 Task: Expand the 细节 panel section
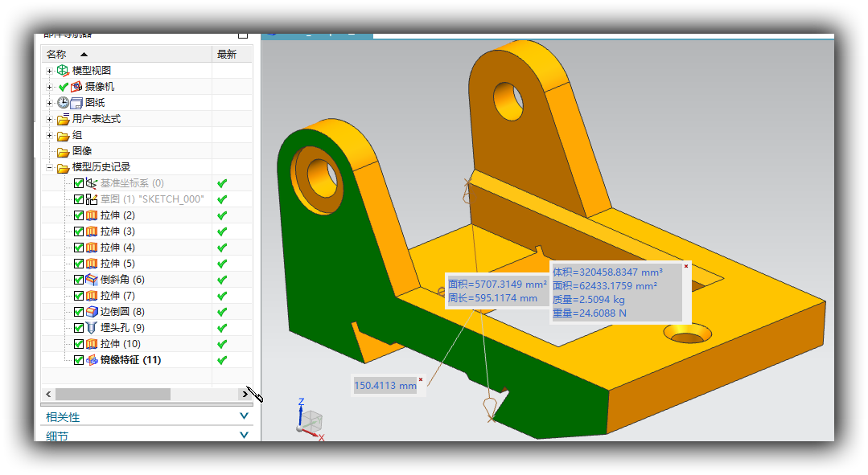tap(245, 436)
